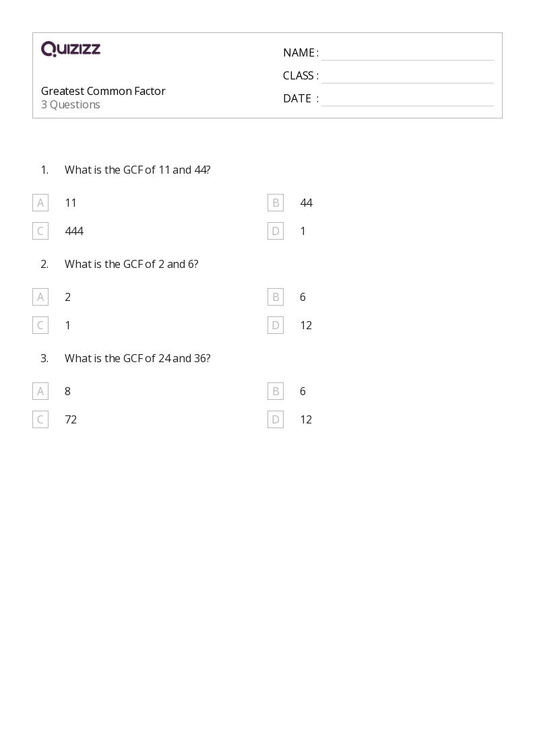Mark answer box D for question 1
The width and height of the screenshot is (535, 756).
click(276, 231)
